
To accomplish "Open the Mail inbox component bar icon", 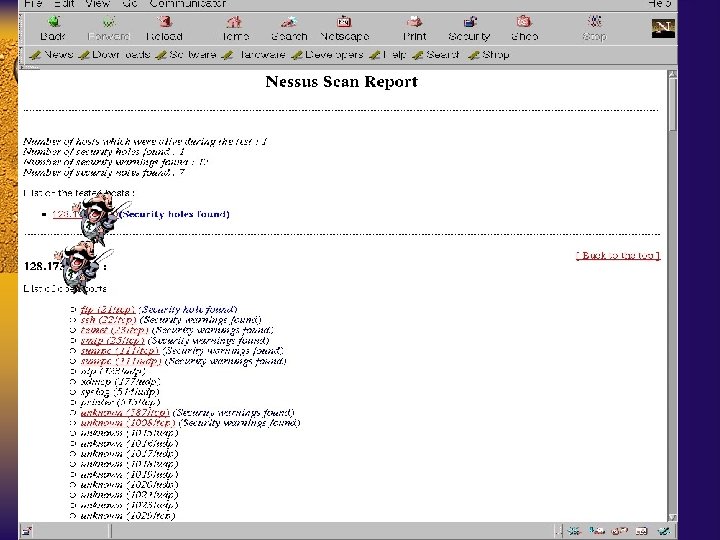I will pyautogui.click(x=597, y=531).
